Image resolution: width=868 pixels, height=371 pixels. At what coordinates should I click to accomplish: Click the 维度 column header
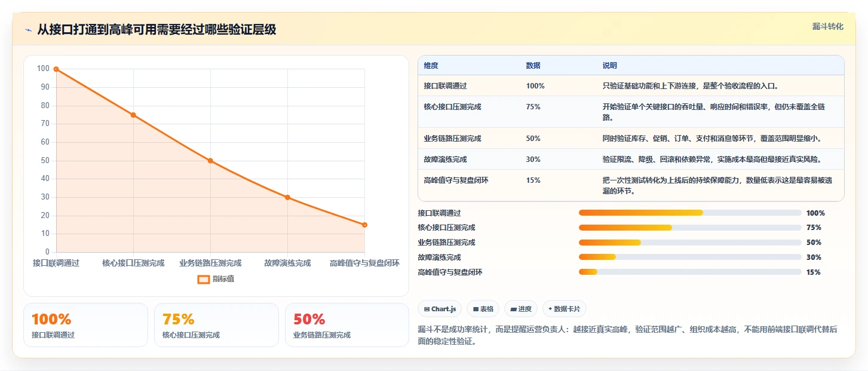(431, 66)
